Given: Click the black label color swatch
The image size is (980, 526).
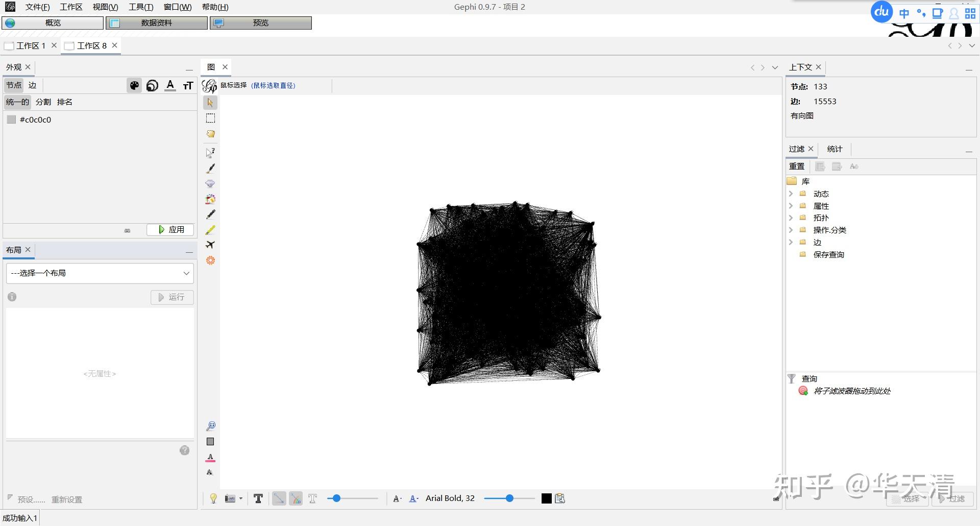Looking at the screenshot, I should [546, 499].
